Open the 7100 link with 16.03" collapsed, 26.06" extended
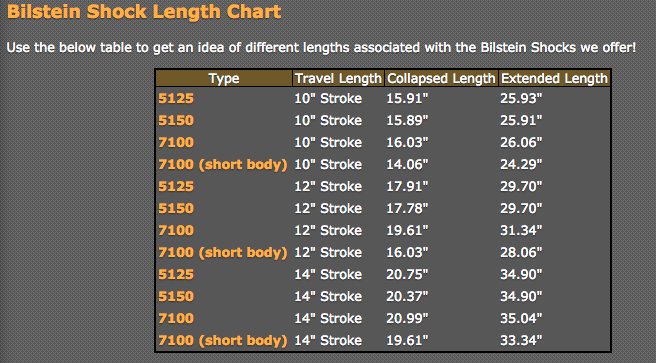The width and height of the screenshot is (656, 363). [x=176, y=143]
